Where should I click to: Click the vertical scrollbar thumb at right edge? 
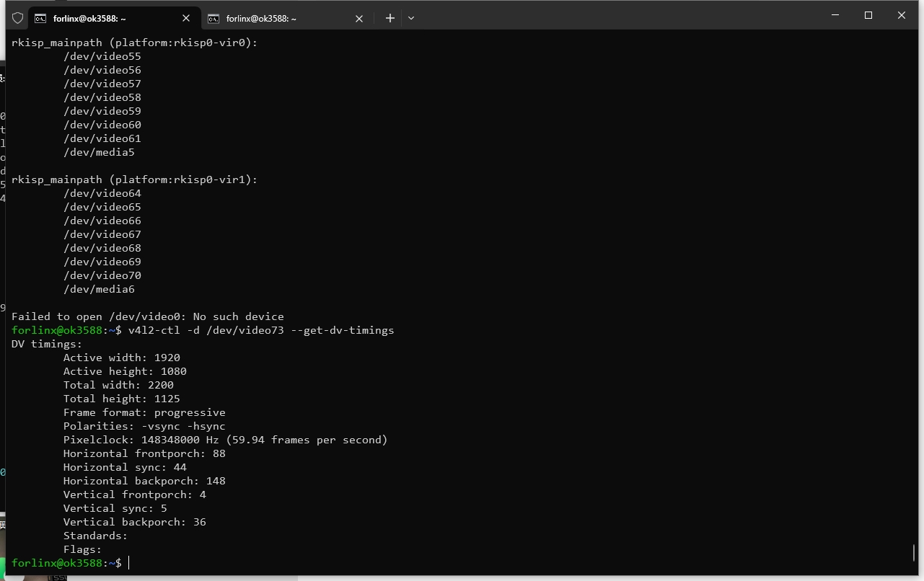pos(914,552)
